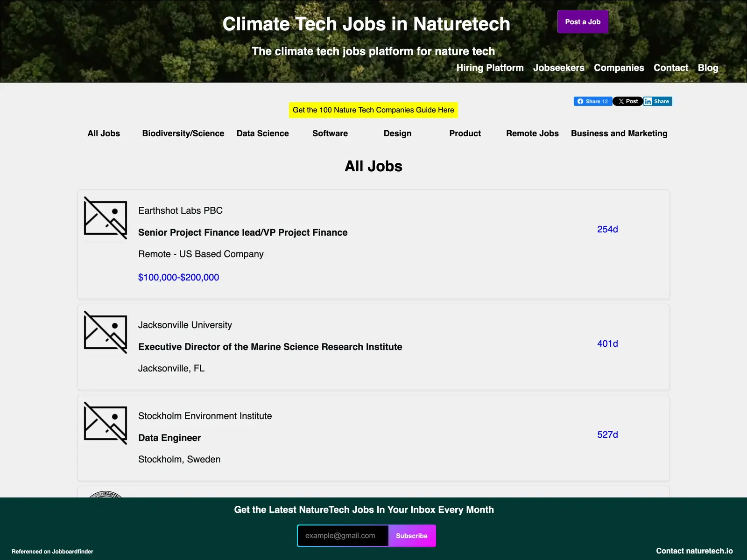Open the 100 Nature Tech Companies Guide
This screenshot has height=560, width=747.
click(373, 110)
